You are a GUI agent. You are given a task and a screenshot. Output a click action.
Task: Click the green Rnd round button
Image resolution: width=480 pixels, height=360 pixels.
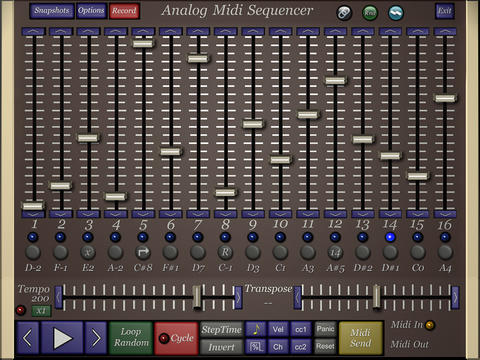(370, 13)
